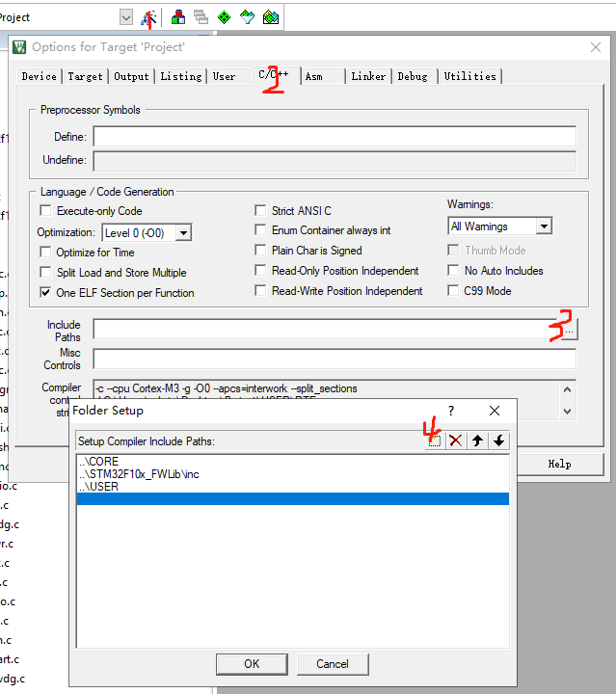Enable No Auto Includes checkbox
616x694 pixels.
coord(453,270)
